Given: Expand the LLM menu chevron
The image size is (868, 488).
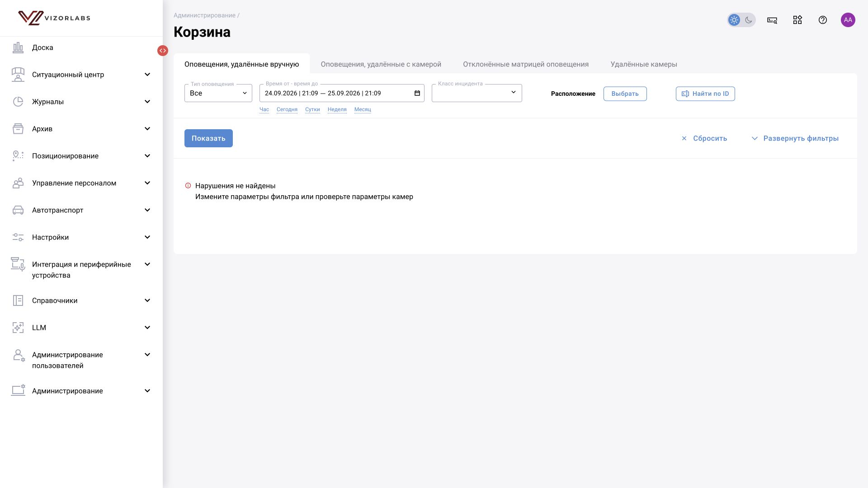Looking at the screenshot, I should coord(147,328).
